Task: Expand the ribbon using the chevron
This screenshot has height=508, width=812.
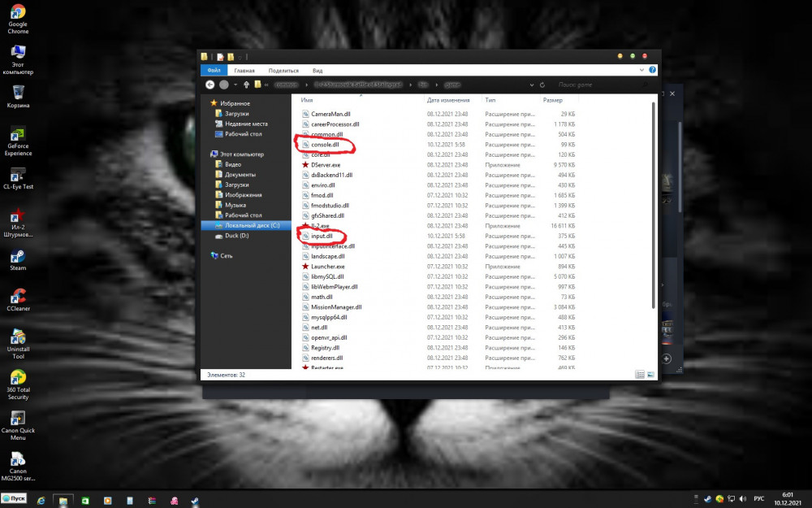Action: [641, 70]
